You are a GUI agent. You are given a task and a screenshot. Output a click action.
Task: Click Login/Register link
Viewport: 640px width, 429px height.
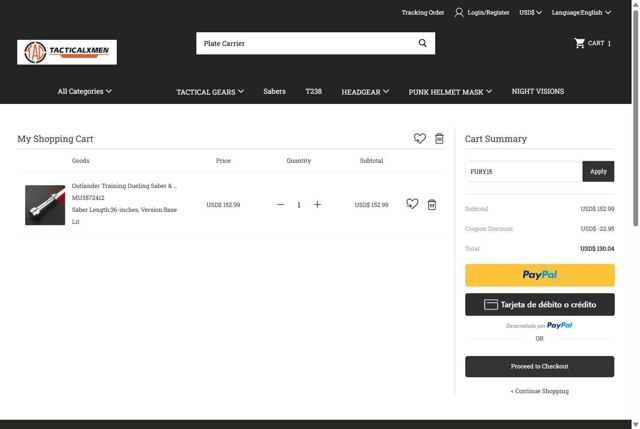pos(488,13)
